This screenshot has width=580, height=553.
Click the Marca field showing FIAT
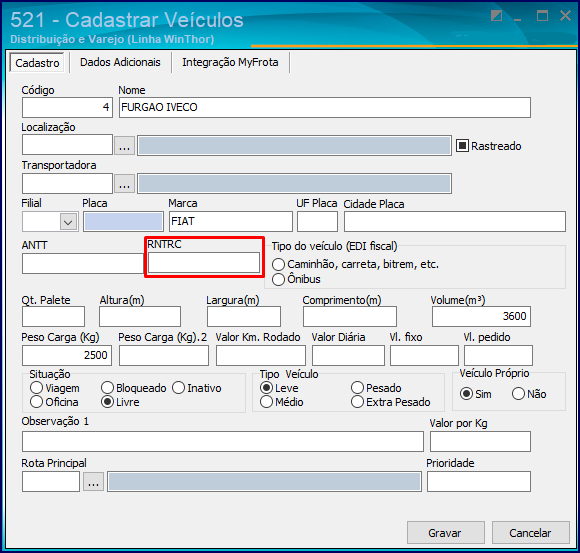(231, 222)
